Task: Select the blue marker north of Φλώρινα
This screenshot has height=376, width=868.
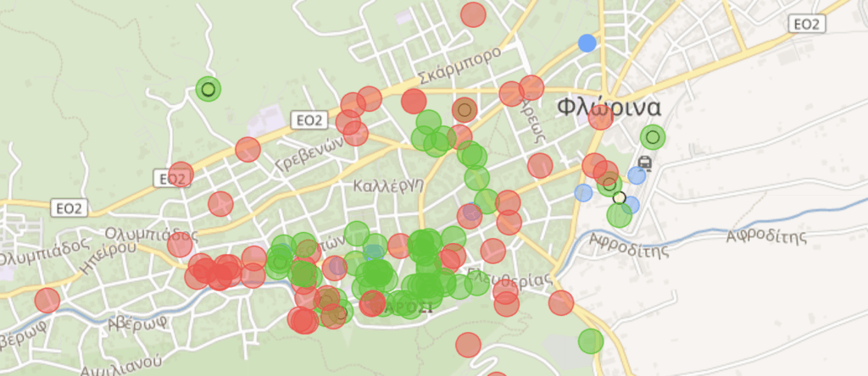Action: tap(587, 42)
